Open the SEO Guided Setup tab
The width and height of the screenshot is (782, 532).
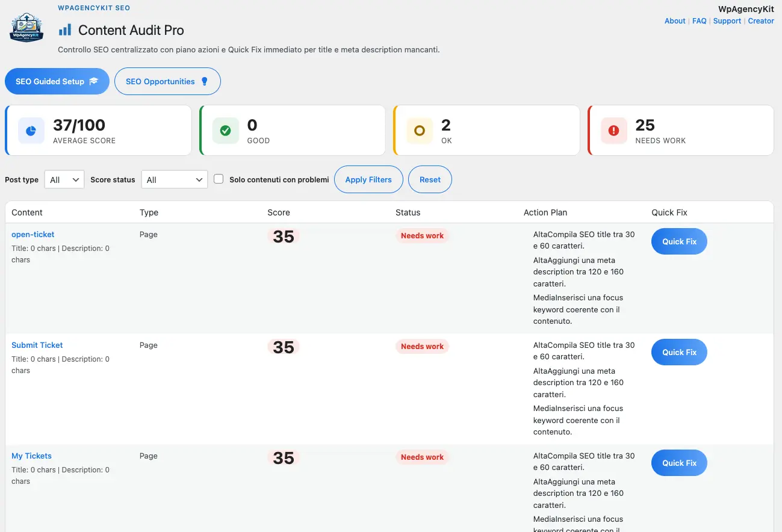pos(57,81)
